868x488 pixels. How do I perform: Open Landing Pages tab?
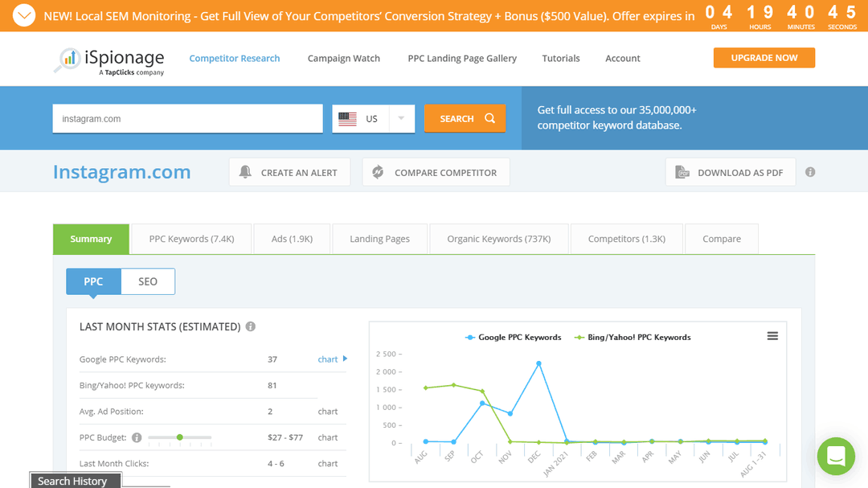point(379,239)
